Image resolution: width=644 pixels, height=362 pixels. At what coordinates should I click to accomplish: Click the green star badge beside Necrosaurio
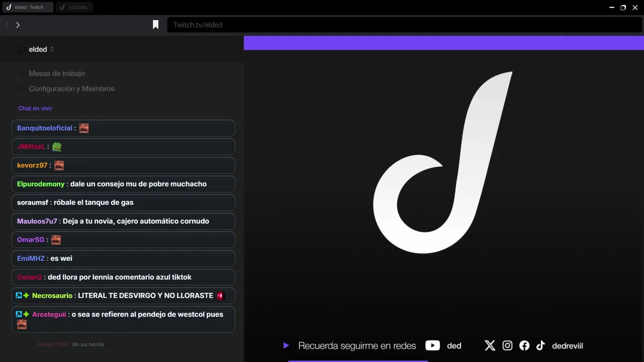(x=26, y=296)
